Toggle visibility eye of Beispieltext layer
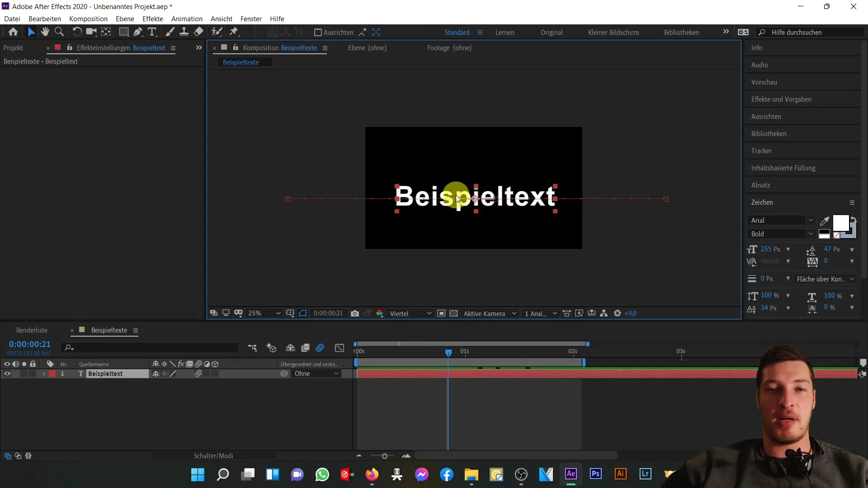Viewport: 868px width, 488px height. [x=7, y=374]
